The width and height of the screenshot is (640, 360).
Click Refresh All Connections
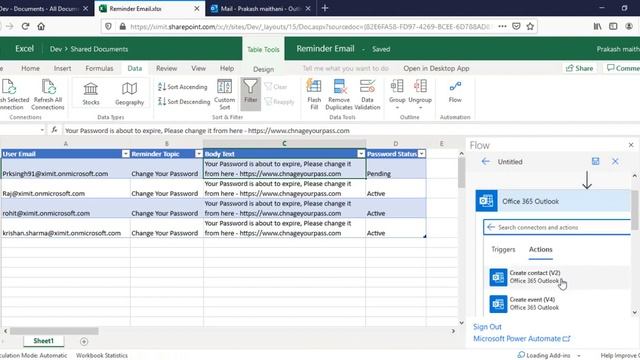pyautogui.click(x=48, y=94)
